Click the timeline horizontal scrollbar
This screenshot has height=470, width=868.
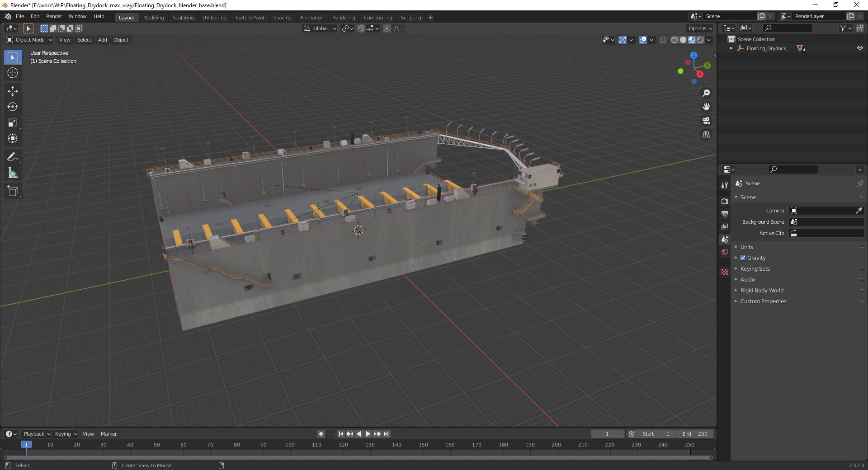tap(358, 457)
